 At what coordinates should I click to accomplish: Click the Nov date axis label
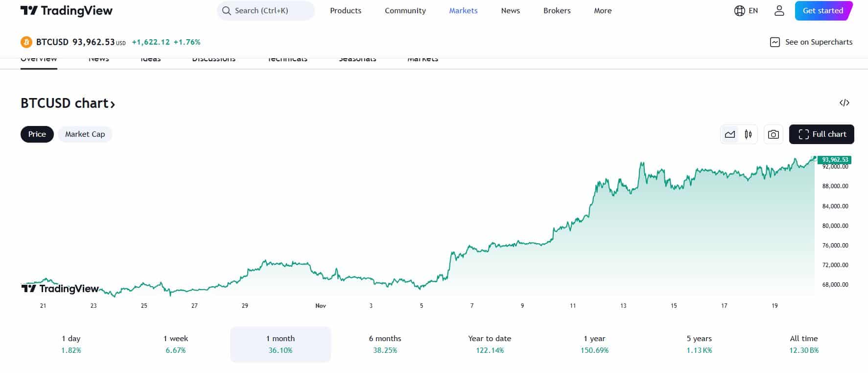point(321,306)
